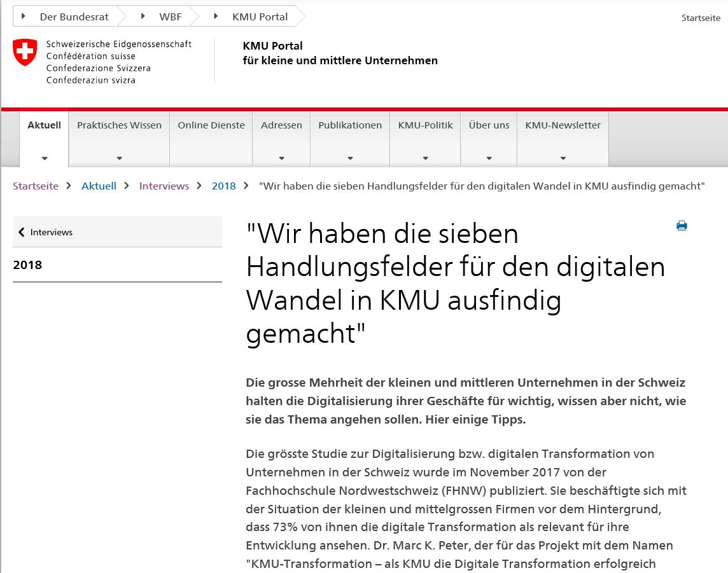Expand the Praktisches Wissen dropdown arrow
This screenshot has height=573, width=728.
119,158
